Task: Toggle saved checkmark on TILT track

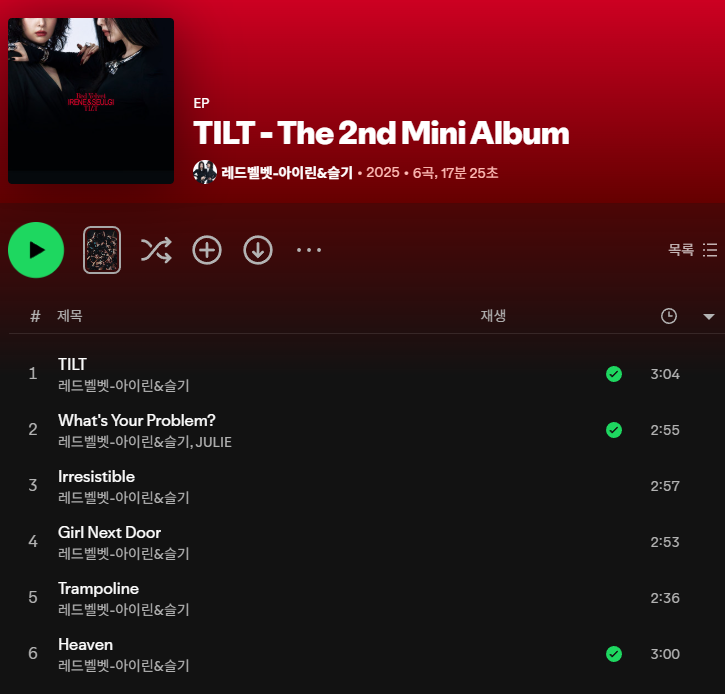Action: point(614,374)
